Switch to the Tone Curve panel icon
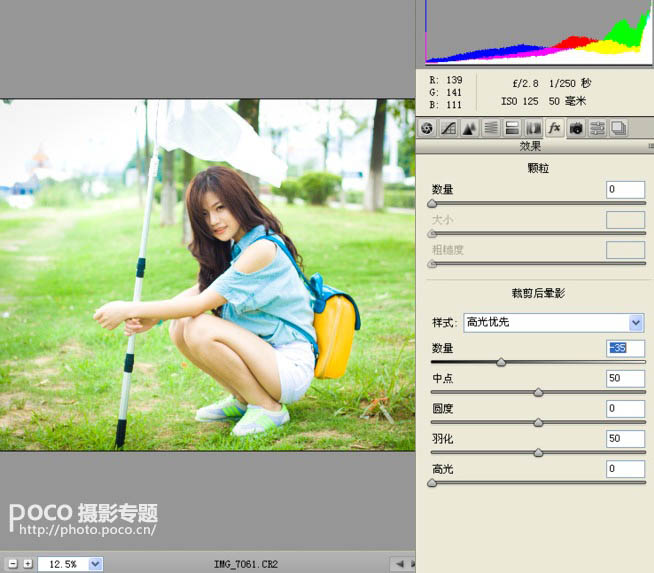Image resolution: width=654 pixels, height=573 pixels. click(449, 128)
